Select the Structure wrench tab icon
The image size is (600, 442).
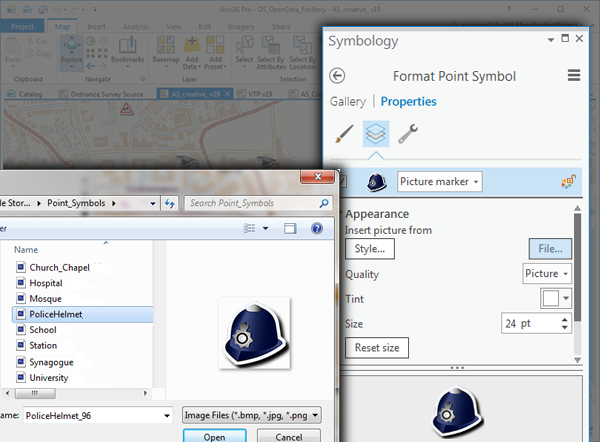coord(408,134)
